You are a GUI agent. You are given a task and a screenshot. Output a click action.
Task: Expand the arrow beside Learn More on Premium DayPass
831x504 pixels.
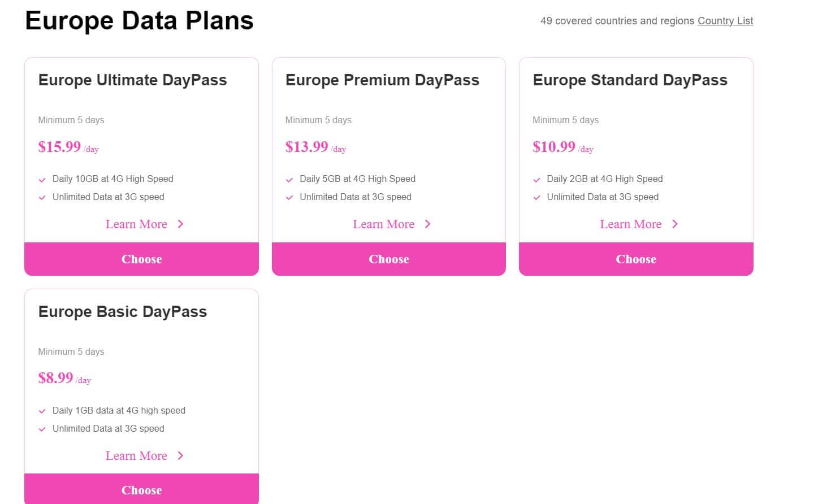(x=427, y=224)
